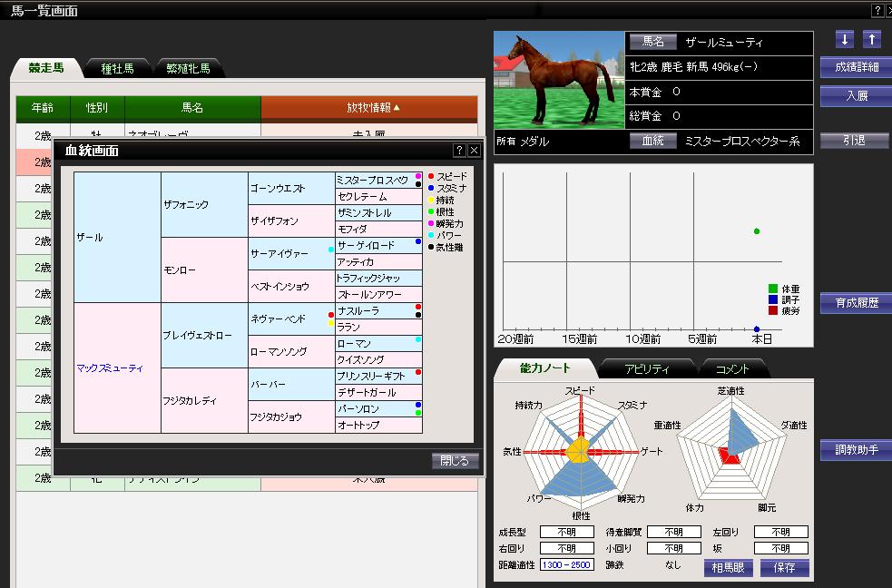The image size is (892, 588).
Task: Click the 血統 button in horse info
Action: pyautogui.click(x=653, y=141)
